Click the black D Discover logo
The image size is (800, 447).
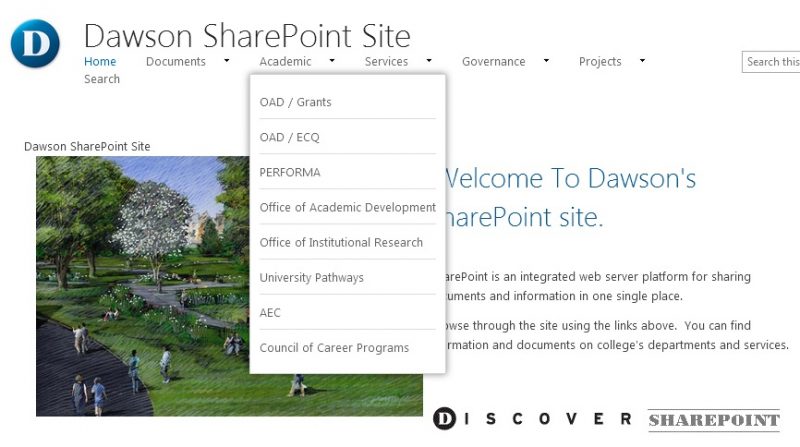coord(444,418)
